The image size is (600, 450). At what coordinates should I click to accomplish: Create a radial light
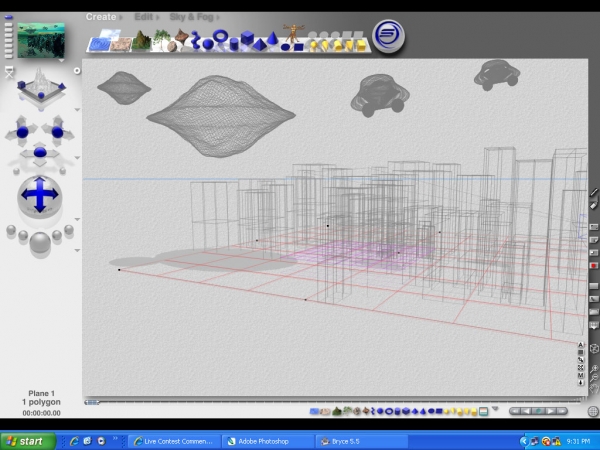click(x=313, y=46)
